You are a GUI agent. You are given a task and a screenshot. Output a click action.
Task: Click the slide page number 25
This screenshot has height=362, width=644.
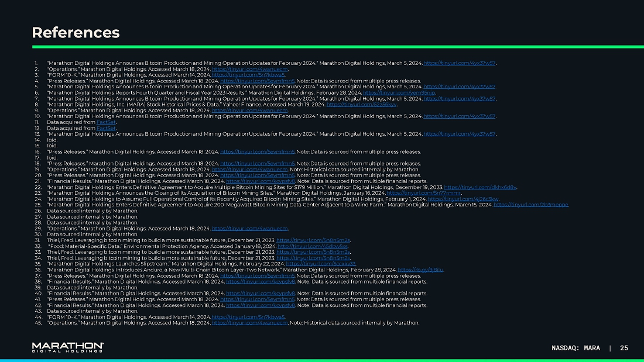point(624,348)
